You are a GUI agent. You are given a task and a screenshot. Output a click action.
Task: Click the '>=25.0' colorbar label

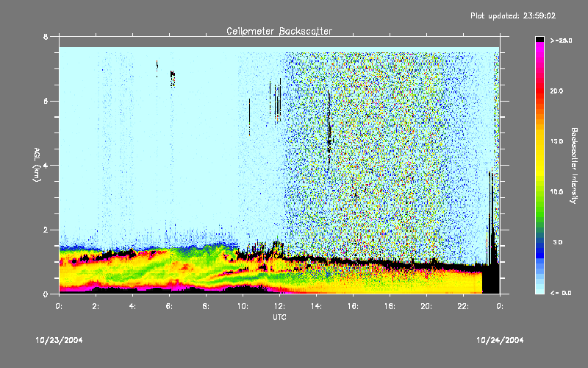tap(561, 40)
